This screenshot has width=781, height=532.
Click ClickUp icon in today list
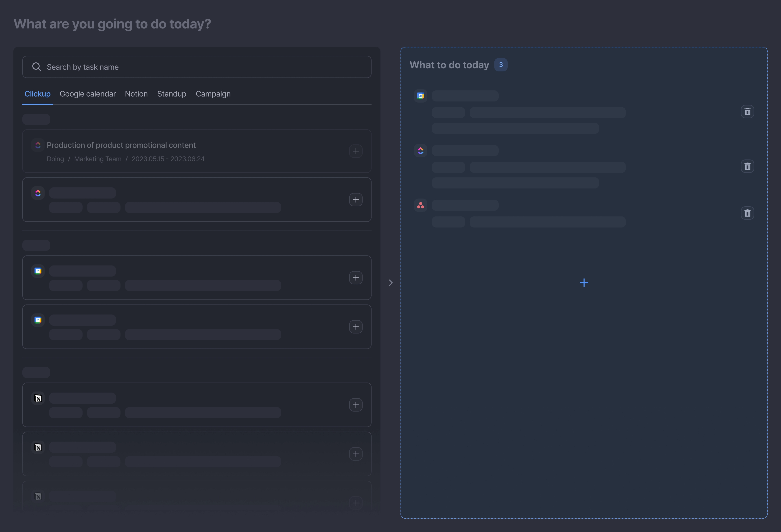420,150
